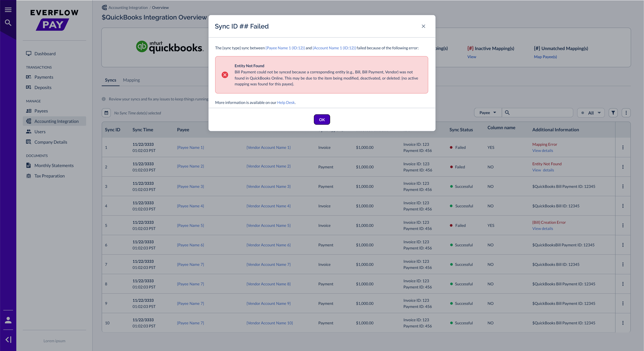Screen dimensions: 644x351
Task: Dismiss the failed sync dialog with OK
Action: pyautogui.click(x=322, y=119)
